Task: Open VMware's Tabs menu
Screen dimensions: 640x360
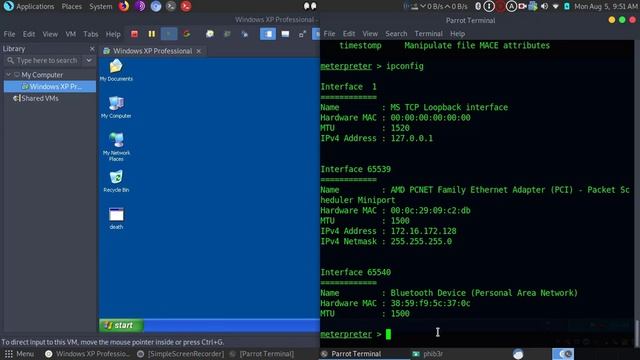Action: [x=91, y=34]
